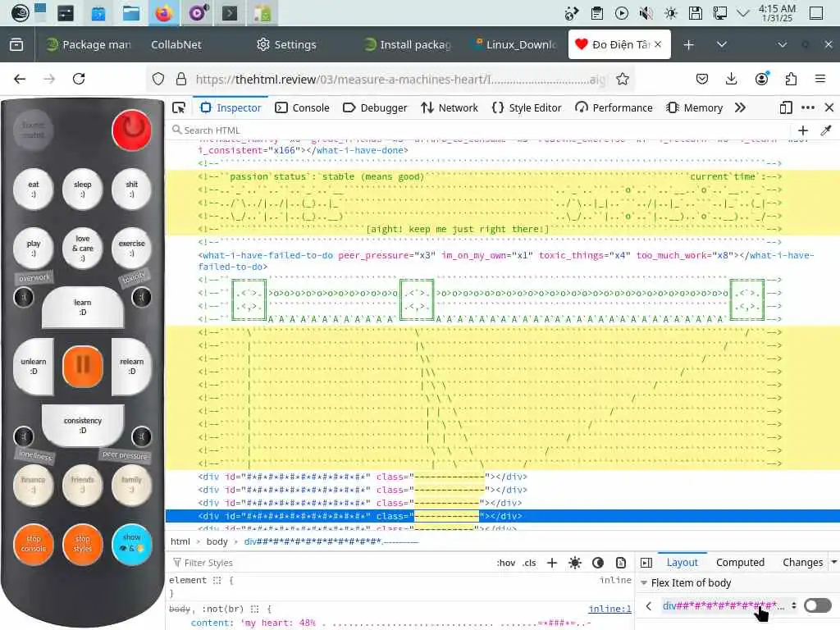Bookmark this page with star icon

coord(623,80)
